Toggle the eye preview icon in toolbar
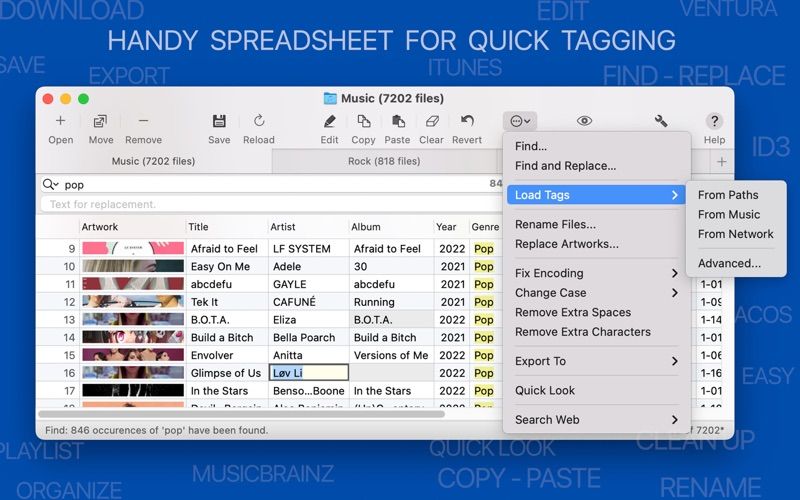Viewport: 800px width, 500px height. (584, 121)
